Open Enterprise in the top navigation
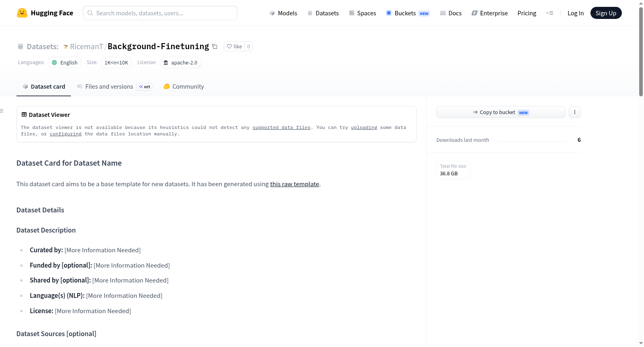This screenshot has width=644, height=347. (x=490, y=13)
